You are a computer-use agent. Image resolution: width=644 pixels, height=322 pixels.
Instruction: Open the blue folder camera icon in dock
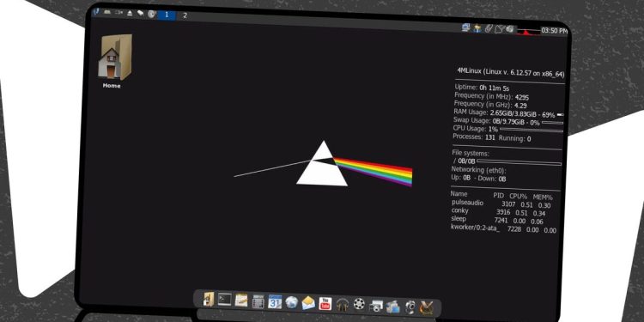coord(392,307)
